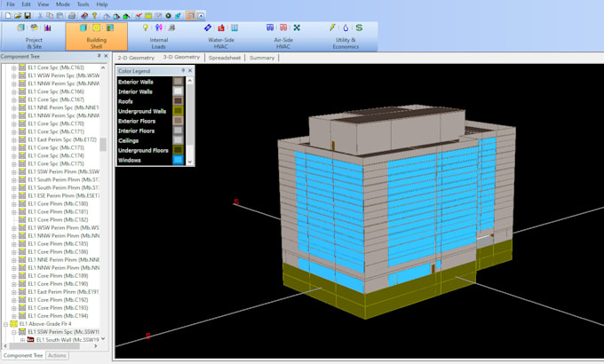The height and width of the screenshot is (364, 604).
Task: Click water drop icon in Utility & Economics
Action: tap(346, 28)
